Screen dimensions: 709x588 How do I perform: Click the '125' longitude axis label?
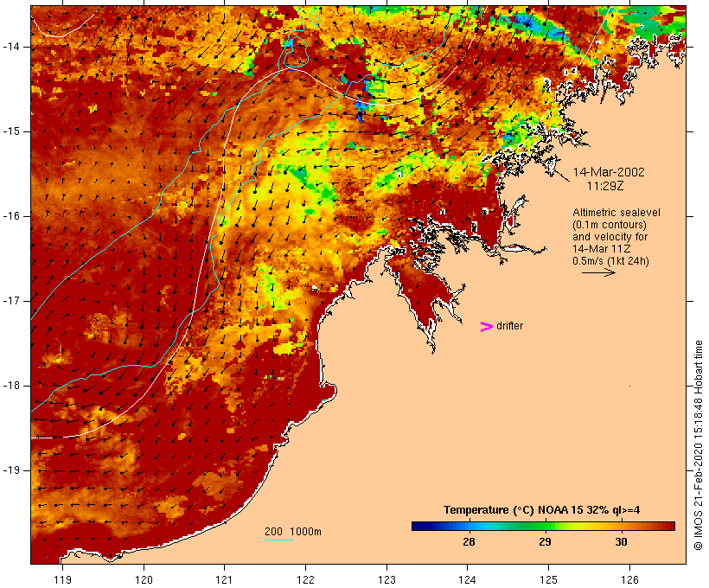tap(548, 579)
